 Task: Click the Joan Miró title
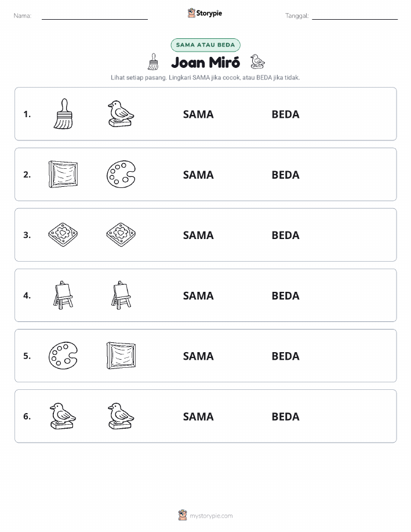point(205,63)
